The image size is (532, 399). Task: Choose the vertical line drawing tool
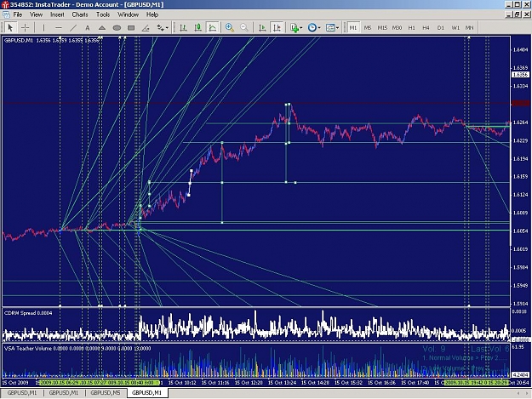(43, 28)
